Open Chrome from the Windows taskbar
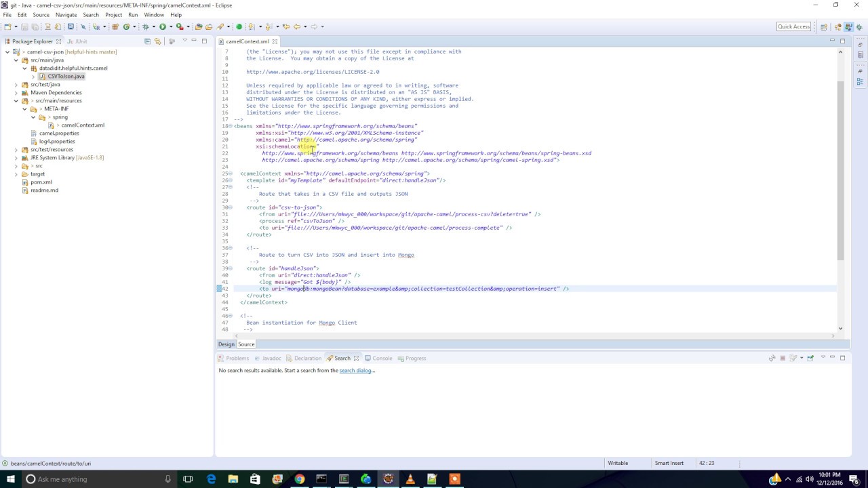This screenshot has height=488, width=868. coord(299,479)
